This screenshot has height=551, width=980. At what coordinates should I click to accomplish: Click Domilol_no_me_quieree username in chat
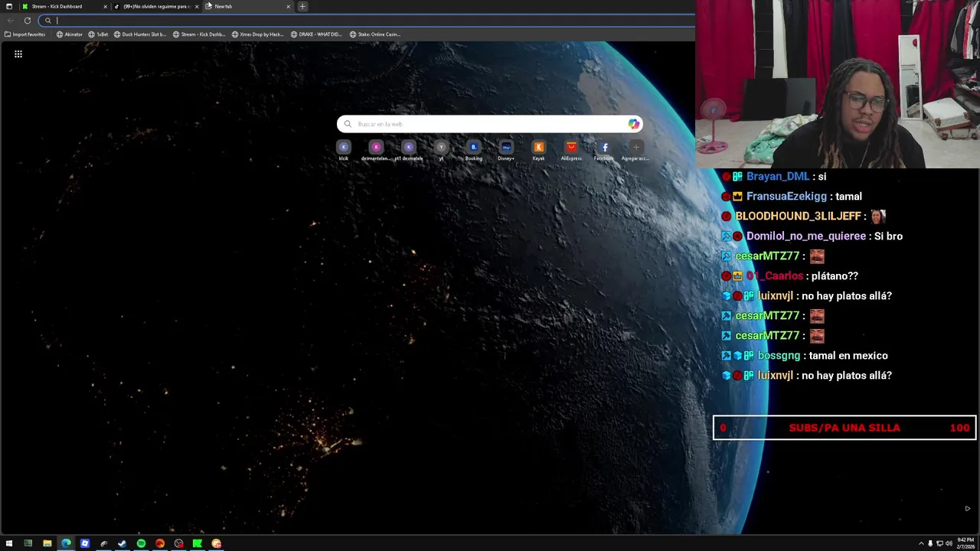click(806, 236)
